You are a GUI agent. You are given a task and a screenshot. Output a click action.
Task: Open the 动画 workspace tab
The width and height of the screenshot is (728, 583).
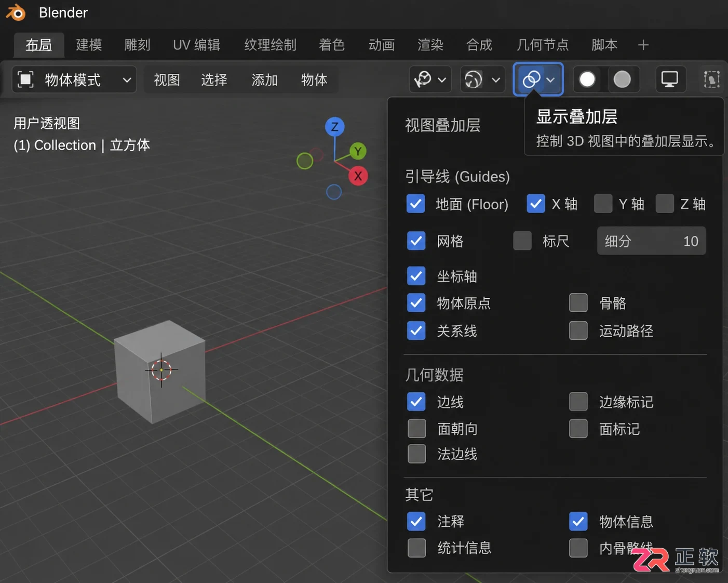pyautogui.click(x=382, y=45)
